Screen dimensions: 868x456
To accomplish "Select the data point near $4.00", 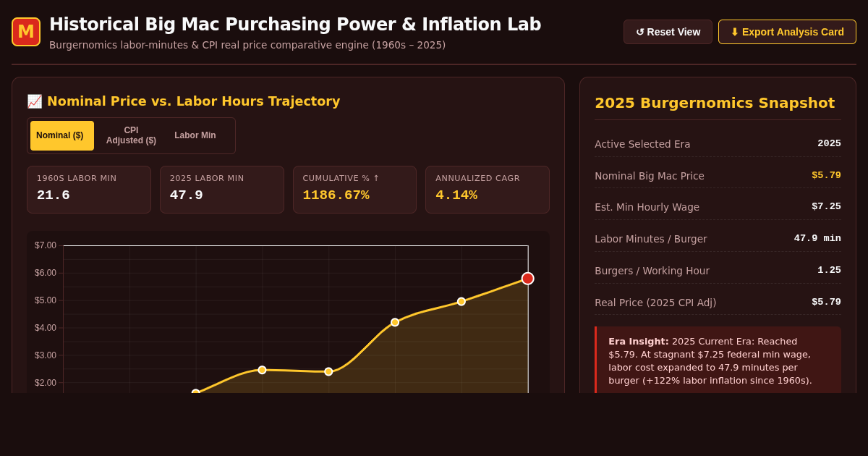I will [395, 322].
